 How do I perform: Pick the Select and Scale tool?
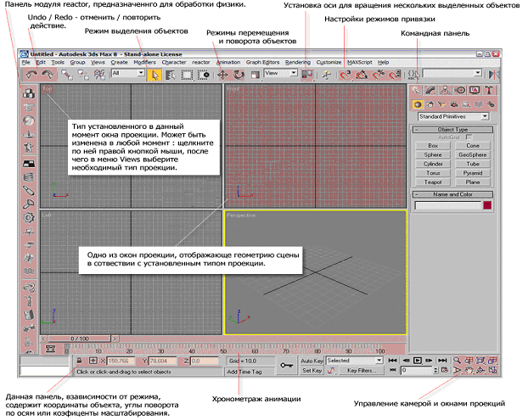click(256, 75)
